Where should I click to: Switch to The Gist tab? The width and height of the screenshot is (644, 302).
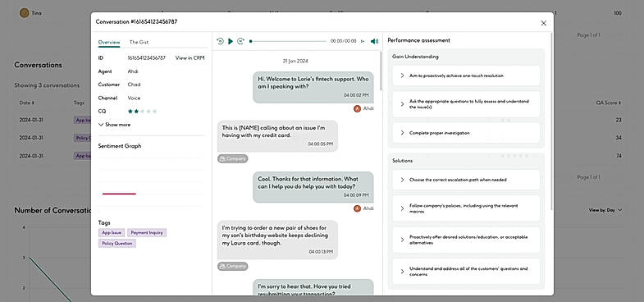(x=139, y=42)
